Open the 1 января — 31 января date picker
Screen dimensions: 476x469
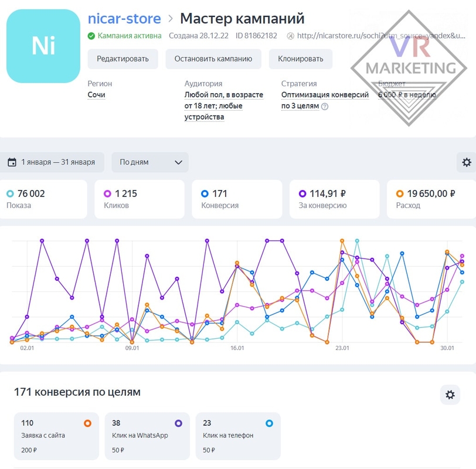click(x=52, y=162)
